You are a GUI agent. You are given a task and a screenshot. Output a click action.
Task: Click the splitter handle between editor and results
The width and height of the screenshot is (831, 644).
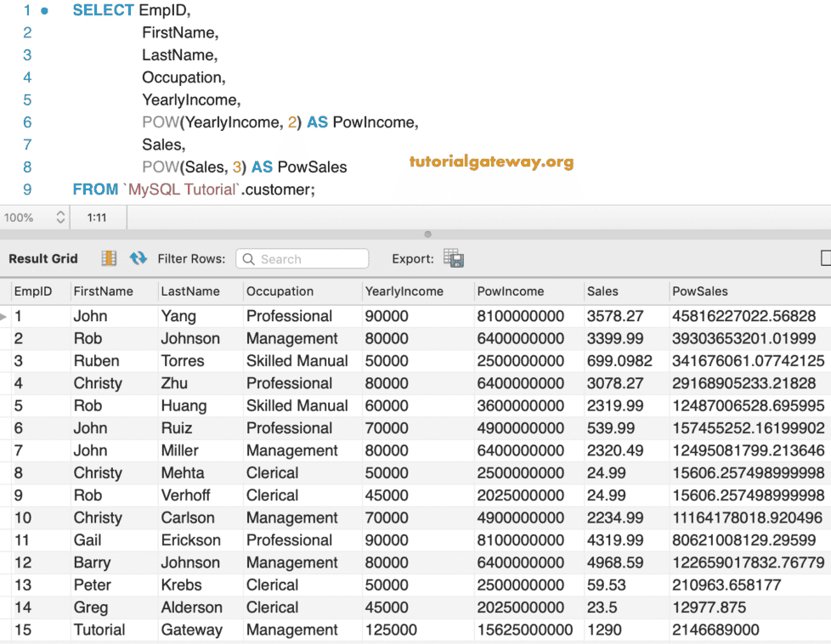coord(427,234)
